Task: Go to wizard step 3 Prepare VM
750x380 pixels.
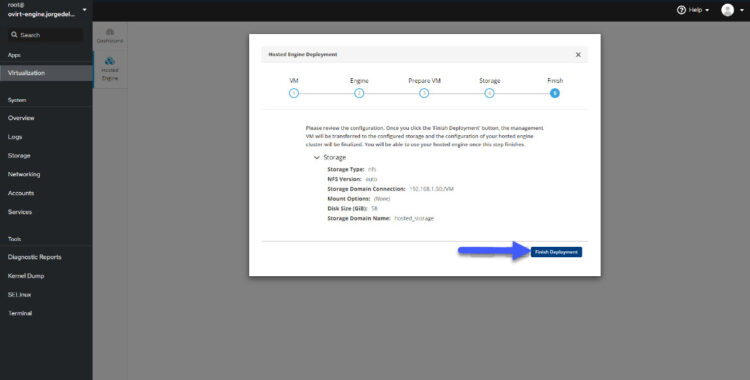Action: coord(424,93)
